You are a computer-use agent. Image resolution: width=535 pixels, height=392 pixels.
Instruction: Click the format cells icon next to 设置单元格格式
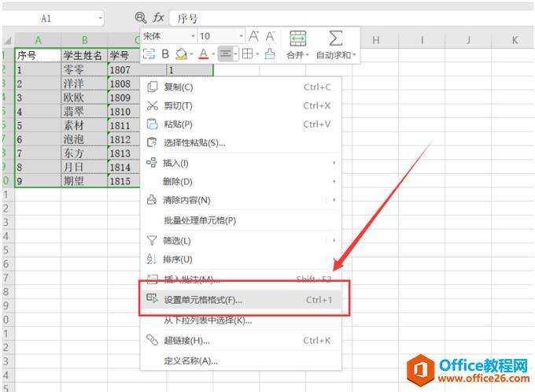(152, 298)
